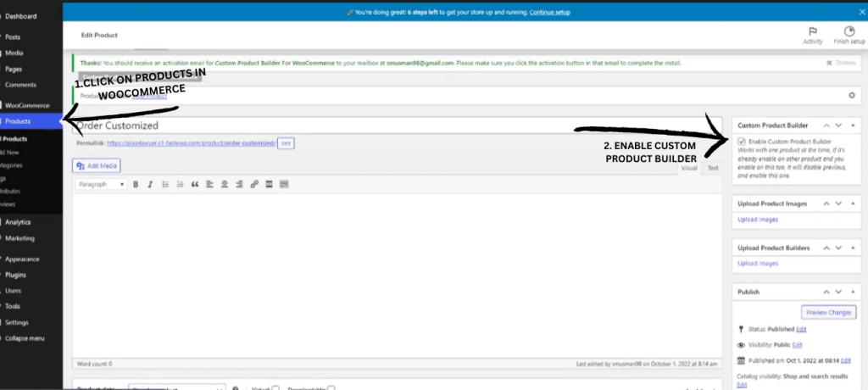Click the Preview Changes button
Screen dimensions: 868x390
tap(828, 313)
